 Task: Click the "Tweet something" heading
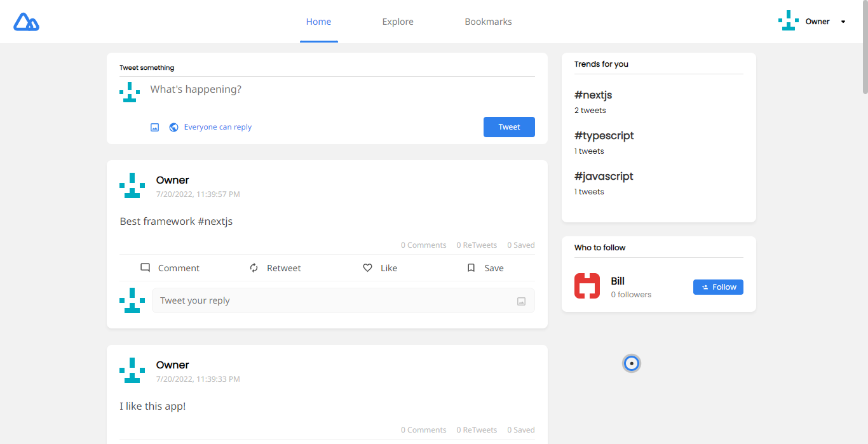click(x=147, y=68)
